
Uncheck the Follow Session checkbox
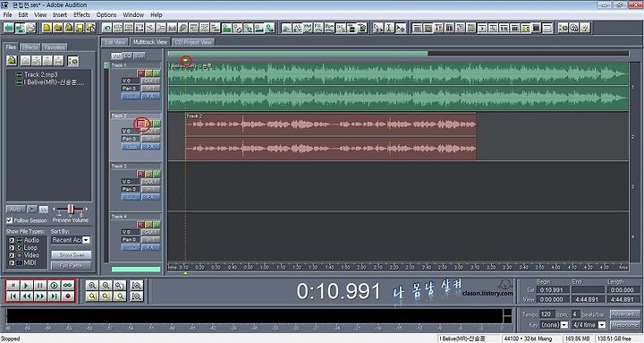10,220
